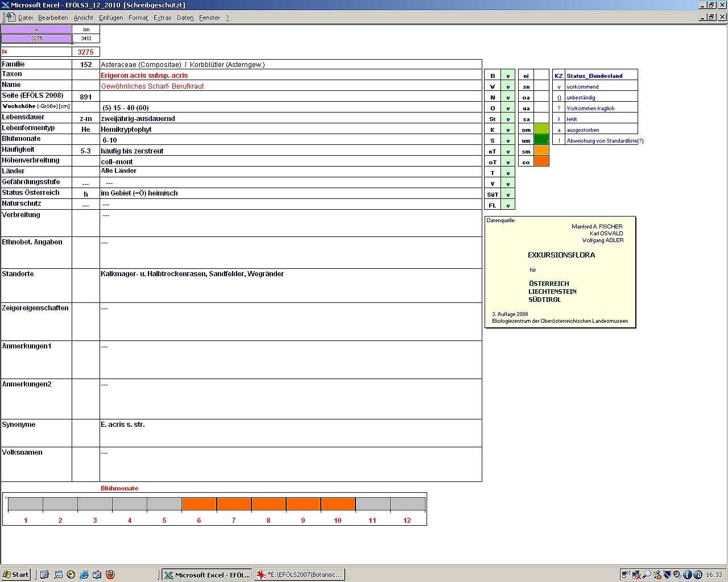Image resolution: width=728 pixels, height=582 pixels.
Task: Click the Excel application icon in title bar
Action: click(5, 5)
